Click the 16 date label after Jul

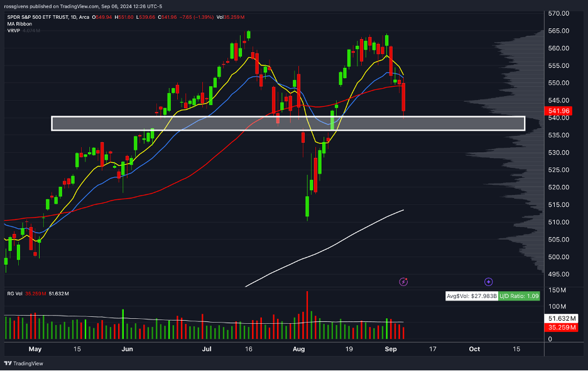[x=249, y=349]
